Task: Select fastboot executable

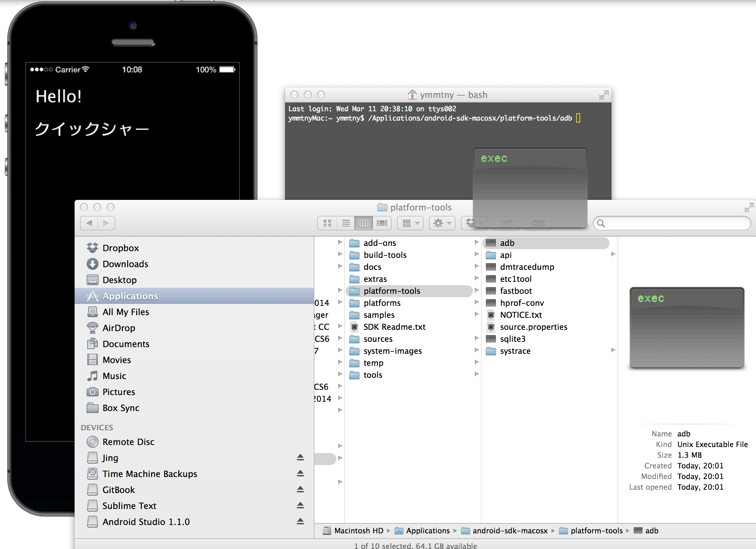Action: pos(546,291)
